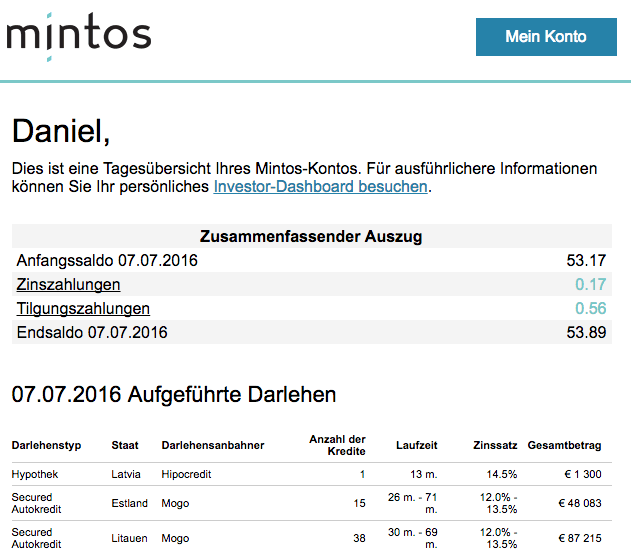Click the Gesamtbetrag column header
631x554 pixels.
click(564, 445)
